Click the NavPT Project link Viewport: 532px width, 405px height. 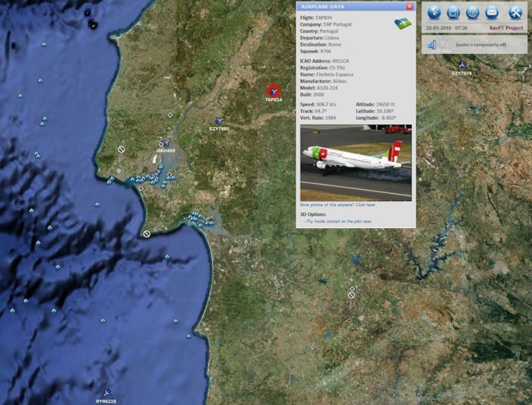[506, 28]
